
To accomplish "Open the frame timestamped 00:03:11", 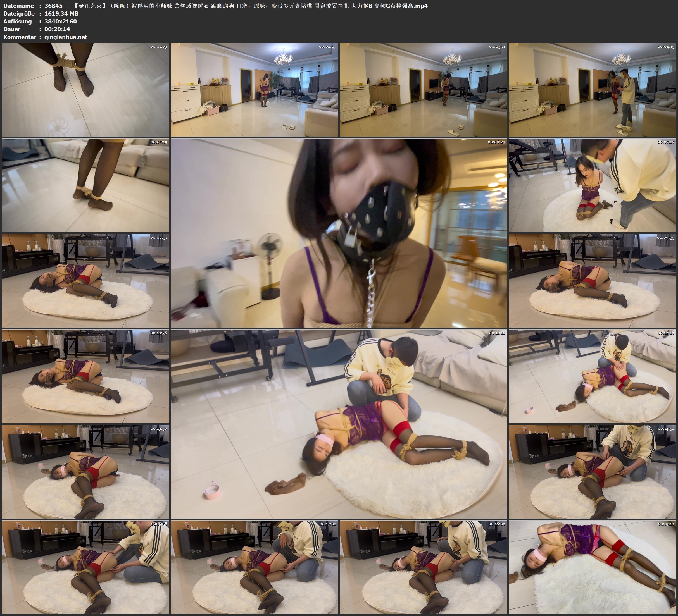I will click(423, 89).
